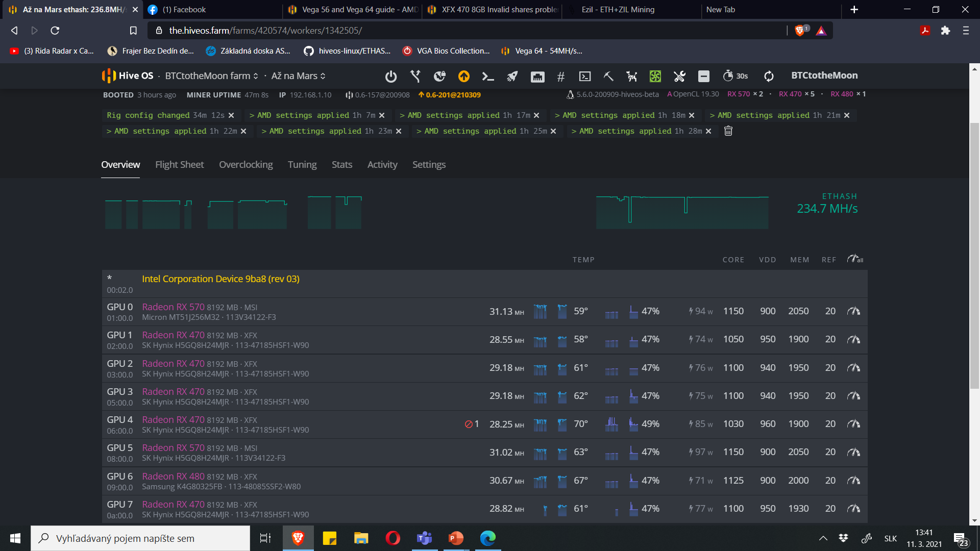The height and width of the screenshot is (551, 980).
Task: Expand the 'Až na Mars' worker selector
Action: click(x=298, y=76)
